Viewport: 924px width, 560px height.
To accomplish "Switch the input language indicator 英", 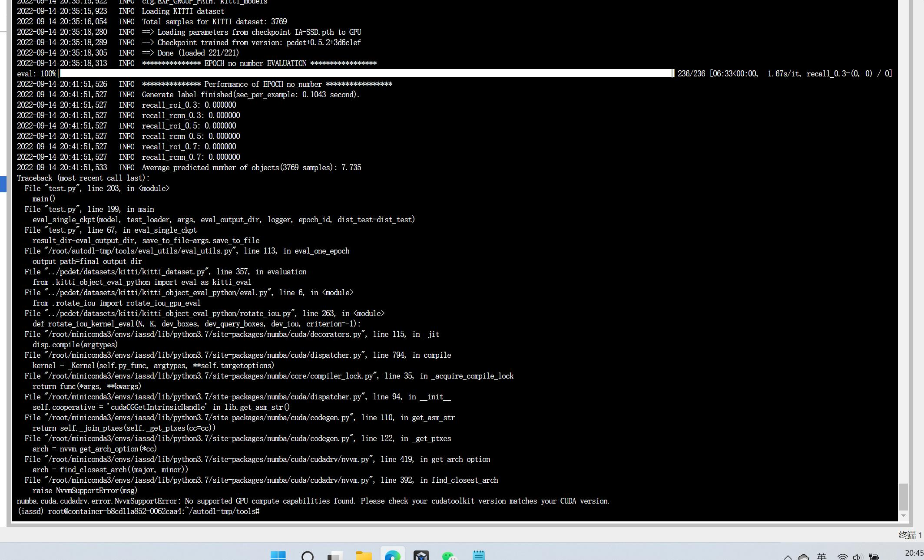I will (x=821, y=557).
